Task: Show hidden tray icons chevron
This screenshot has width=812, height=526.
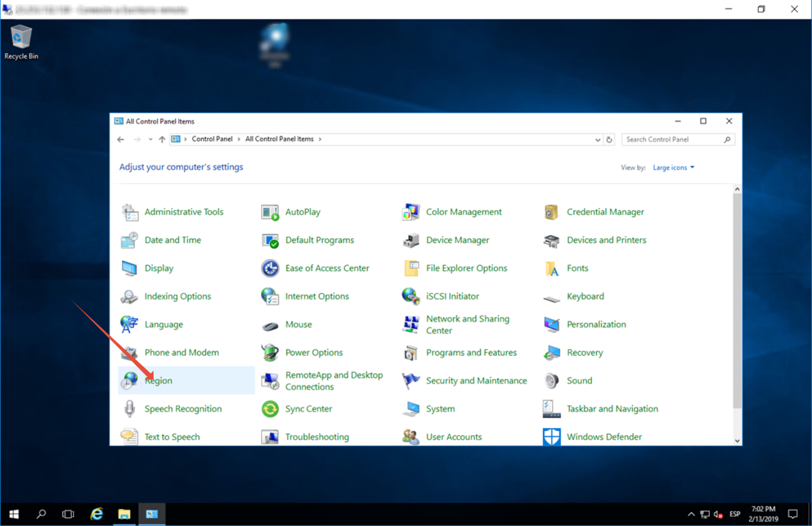Action: tap(691, 514)
